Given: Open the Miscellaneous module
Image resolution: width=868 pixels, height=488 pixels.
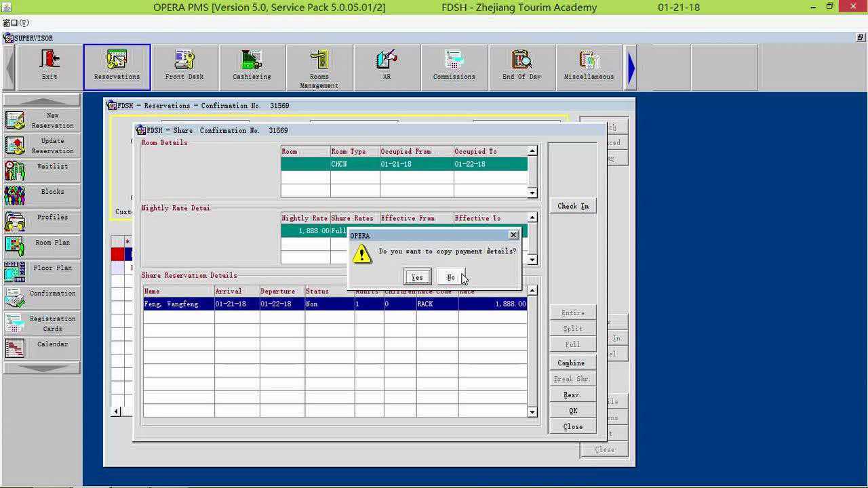Looking at the screenshot, I should tap(589, 66).
